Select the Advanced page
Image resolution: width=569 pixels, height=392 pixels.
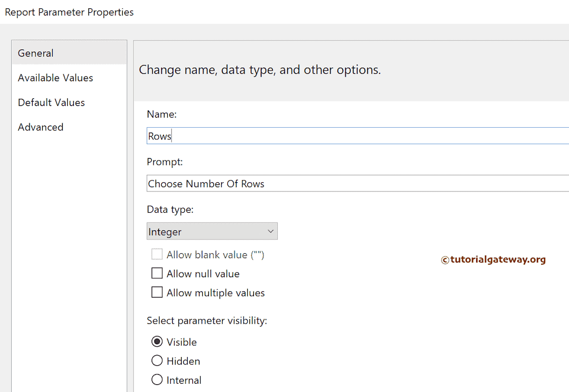[41, 127]
